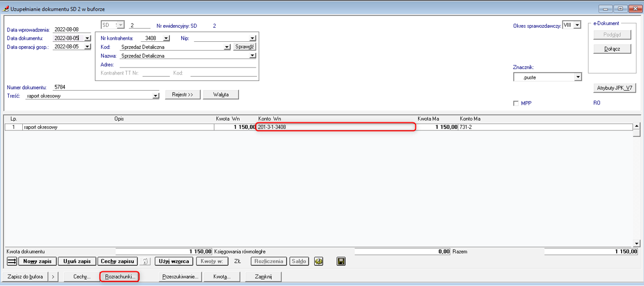Add a Nowy zapis entry

click(38, 261)
